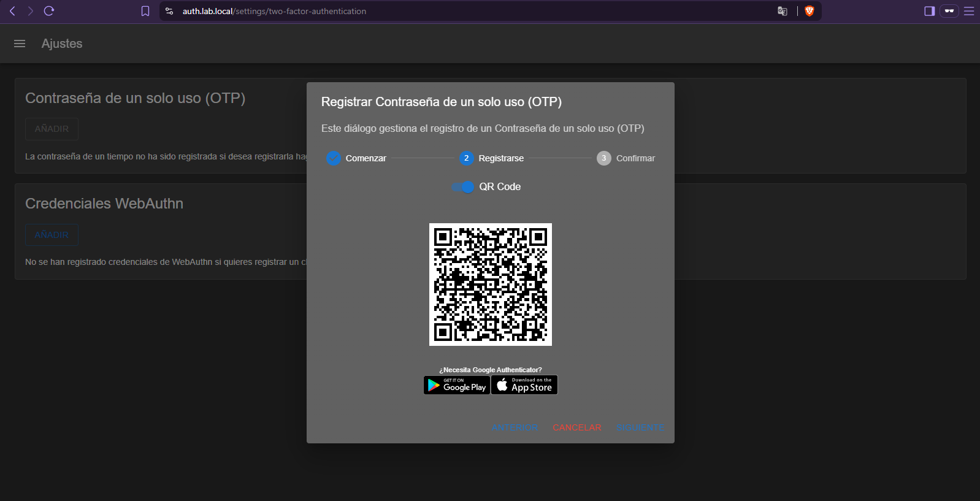The image size is (980, 501).
Task: Click the QR code image
Action: click(x=491, y=285)
